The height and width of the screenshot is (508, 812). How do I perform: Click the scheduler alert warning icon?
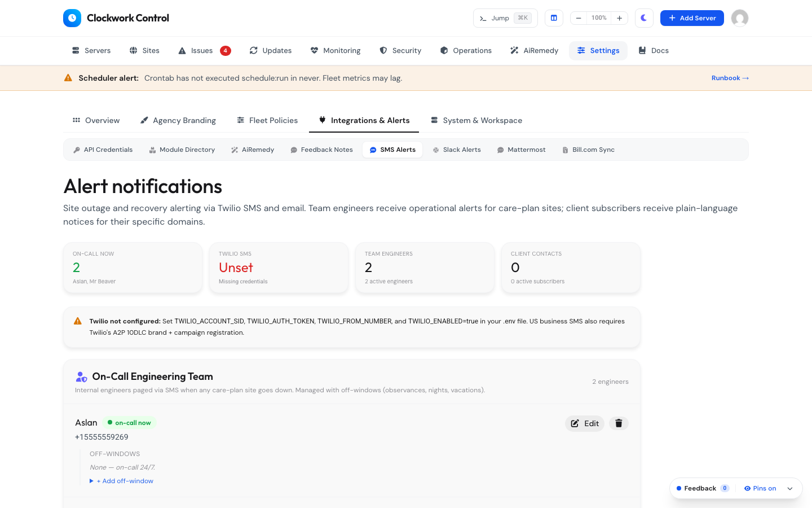pyautogui.click(x=68, y=78)
